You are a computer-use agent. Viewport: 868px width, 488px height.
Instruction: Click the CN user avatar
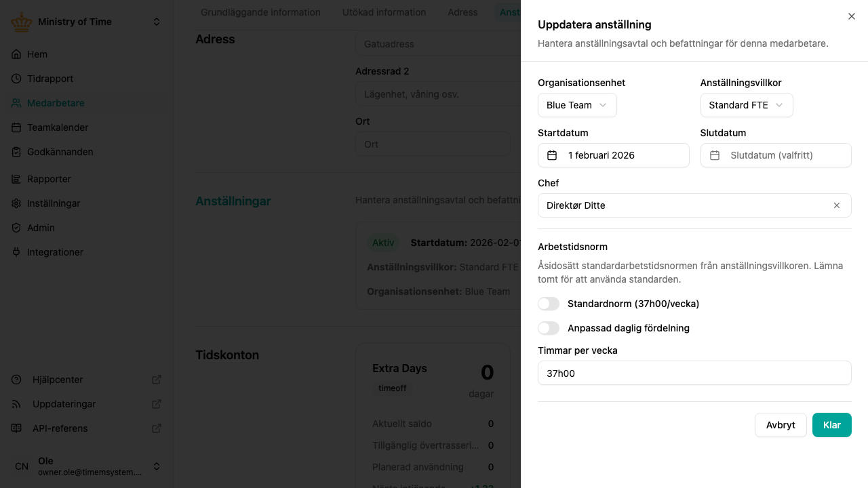pos(22,466)
